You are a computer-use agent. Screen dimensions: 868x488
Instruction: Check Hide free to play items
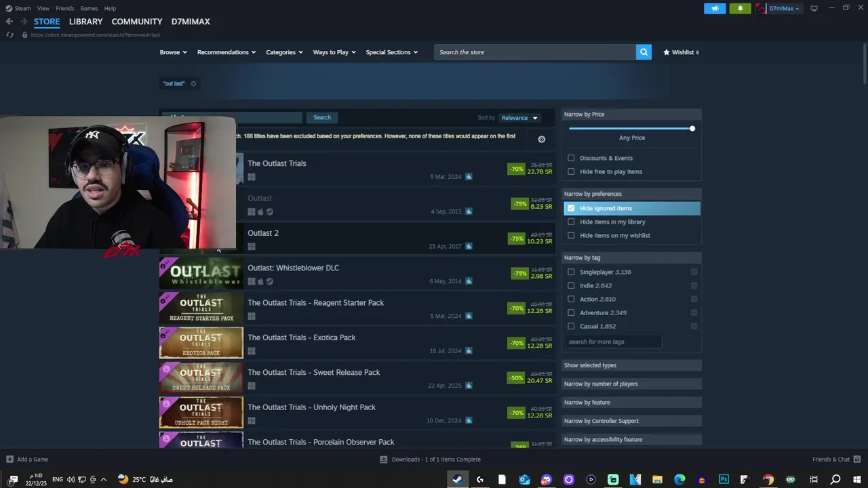pyautogui.click(x=571, y=171)
